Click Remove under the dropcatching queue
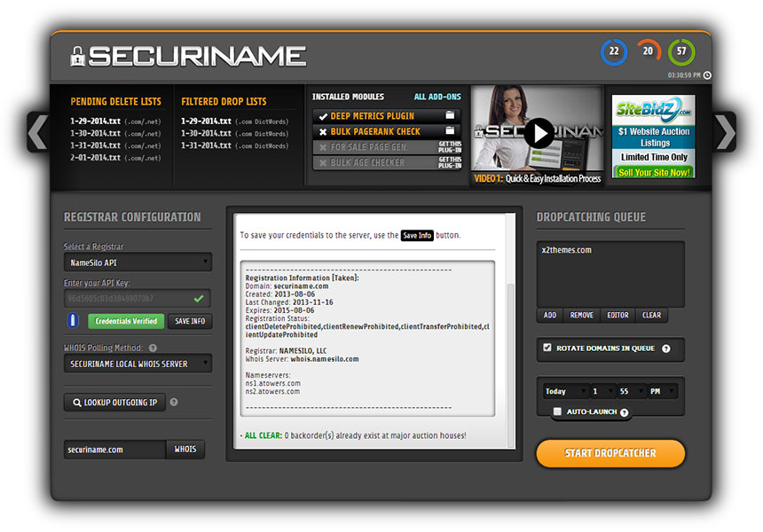The image size is (763, 532). click(x=581, y=315)
